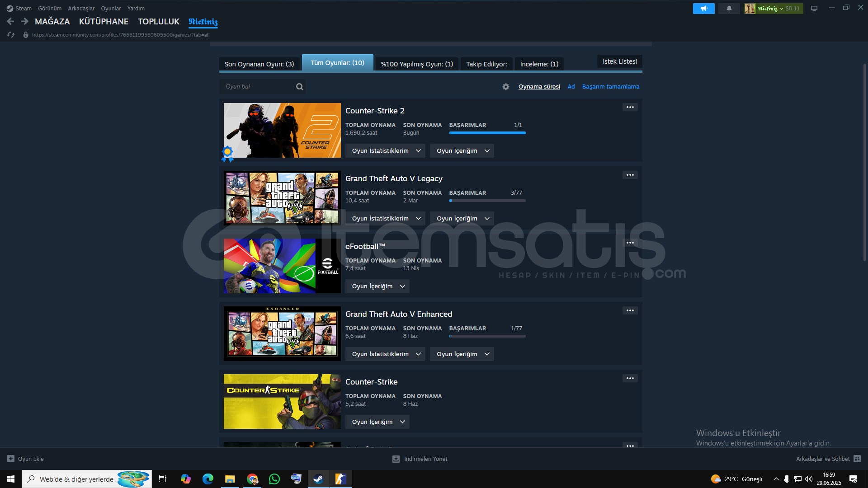Click the profile avatar in the top bar
This screenshot has height=488, width=868.
click(x=750, y=9)
